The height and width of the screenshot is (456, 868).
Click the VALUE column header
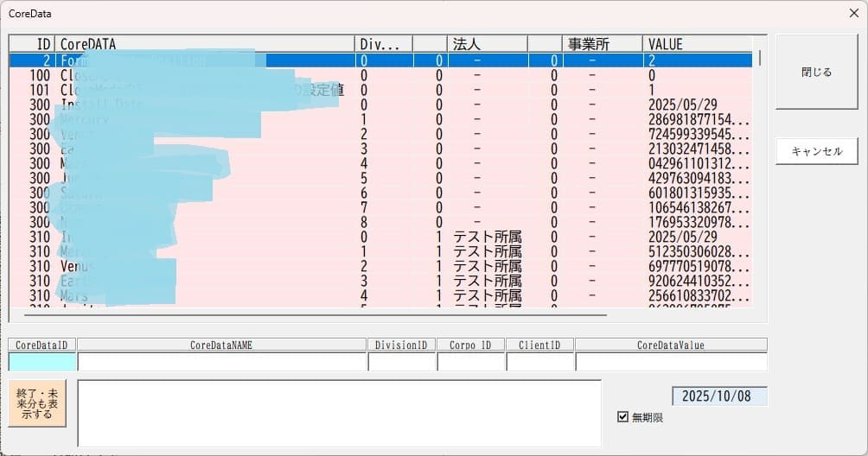697,44
